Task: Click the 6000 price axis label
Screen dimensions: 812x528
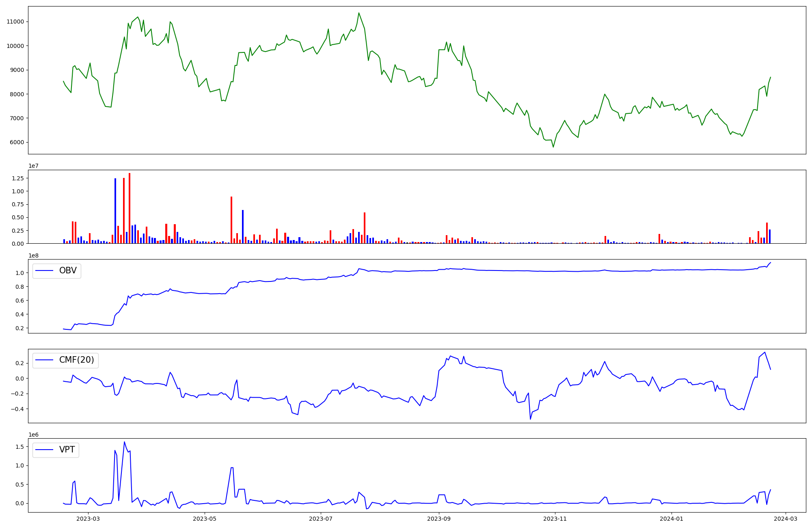Action: click(17, 143)
